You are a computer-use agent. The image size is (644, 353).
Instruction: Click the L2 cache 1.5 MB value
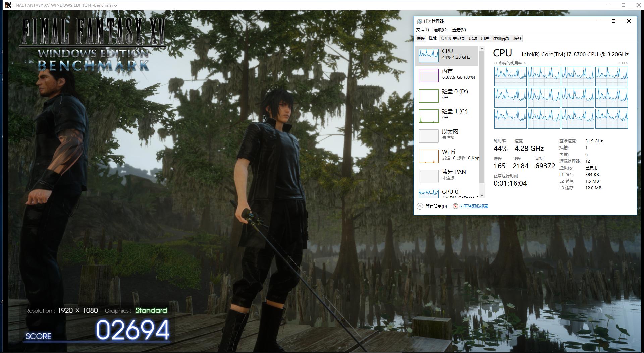pyautogui.click(x=592, y=181)
